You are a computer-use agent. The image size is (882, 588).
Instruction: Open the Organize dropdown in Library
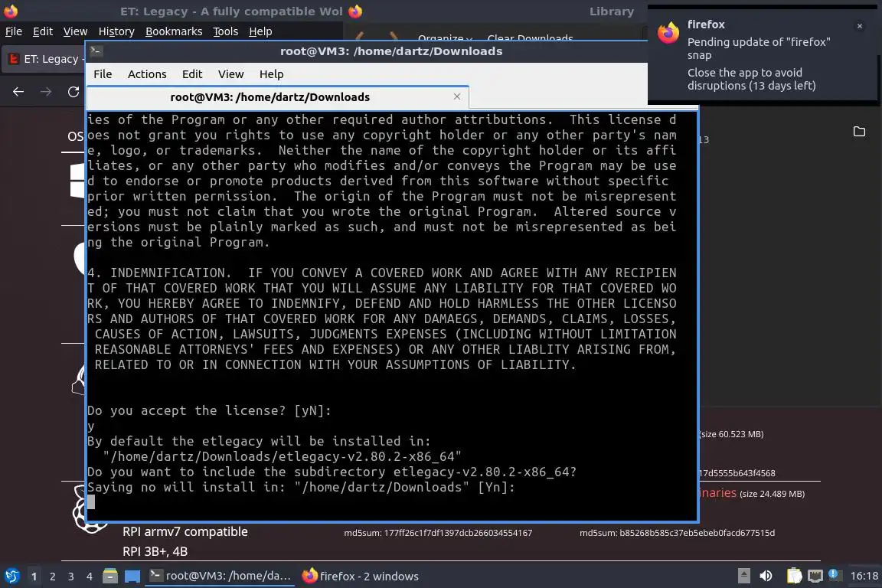445,38
